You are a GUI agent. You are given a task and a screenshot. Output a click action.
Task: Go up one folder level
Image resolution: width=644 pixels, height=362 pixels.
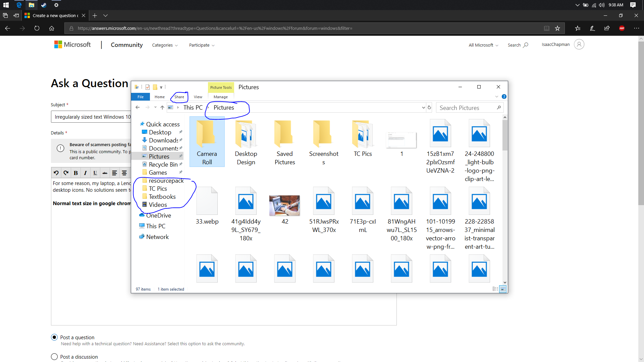coord(162,108)
